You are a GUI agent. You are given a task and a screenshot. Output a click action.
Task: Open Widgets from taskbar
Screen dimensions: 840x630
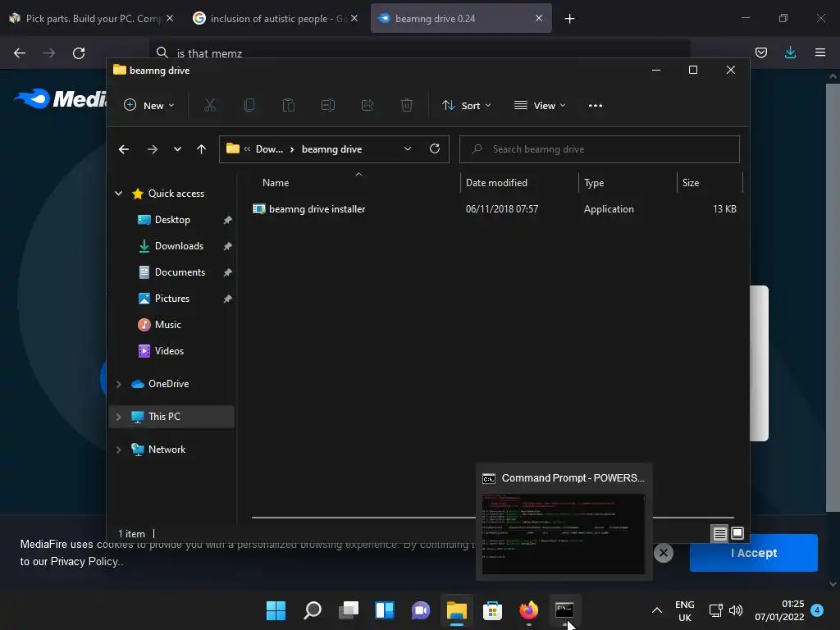tap(385, 610)
